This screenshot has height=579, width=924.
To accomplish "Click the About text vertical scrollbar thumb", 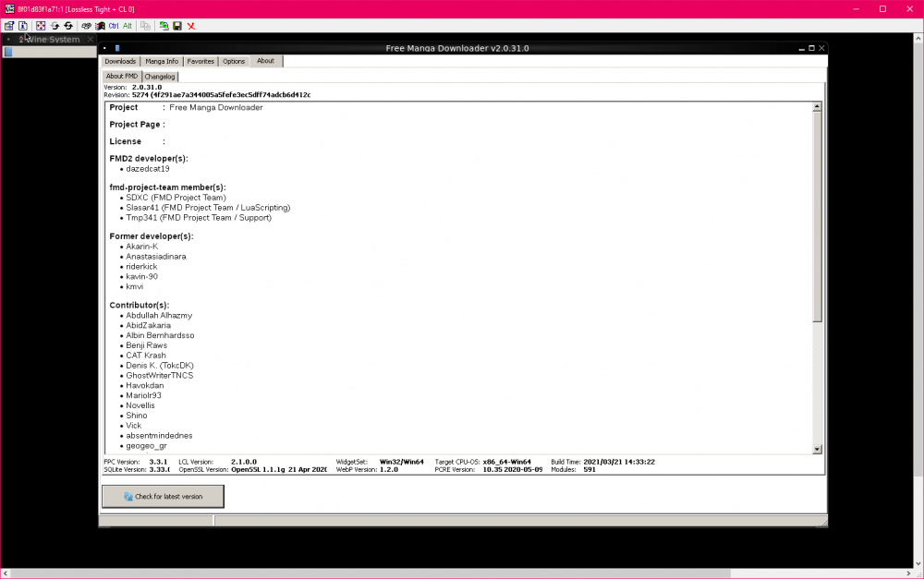I will click(817, 217).
